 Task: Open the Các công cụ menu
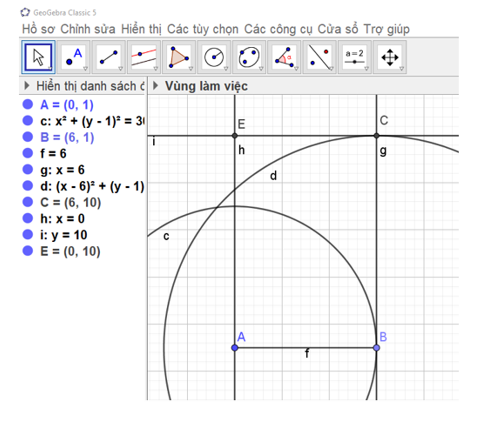(278, 29)
